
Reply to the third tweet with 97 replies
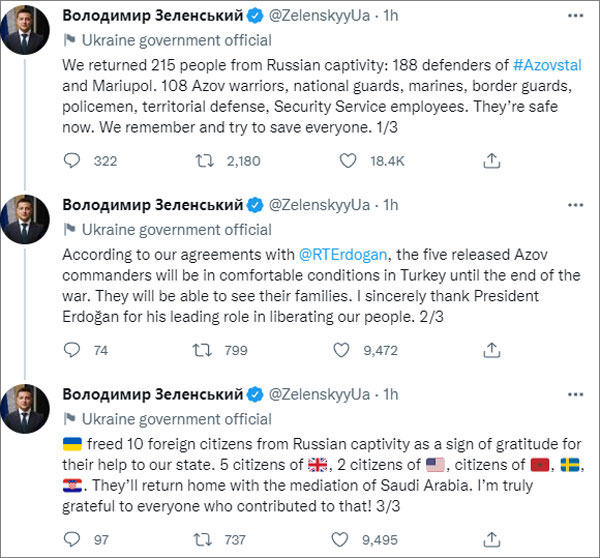pos(71,539)
